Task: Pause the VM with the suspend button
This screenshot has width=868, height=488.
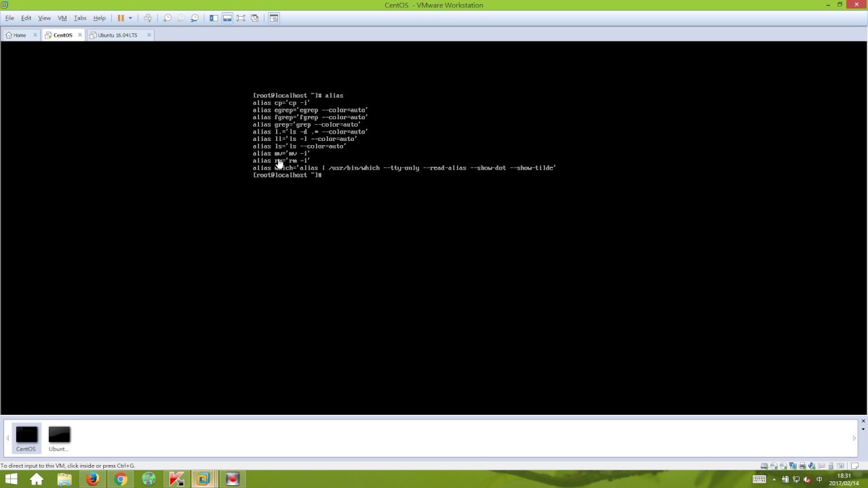Action: (121, 18)
